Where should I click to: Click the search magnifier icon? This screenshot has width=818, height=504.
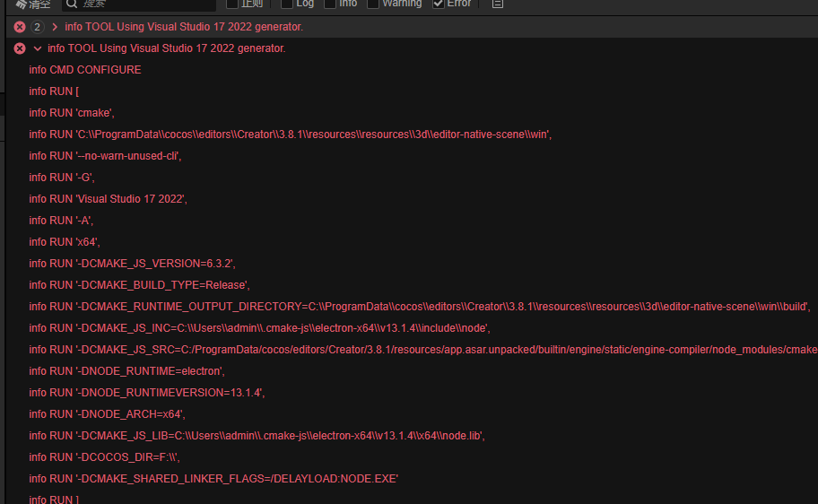pyautogui.click(x=72, y=4)
